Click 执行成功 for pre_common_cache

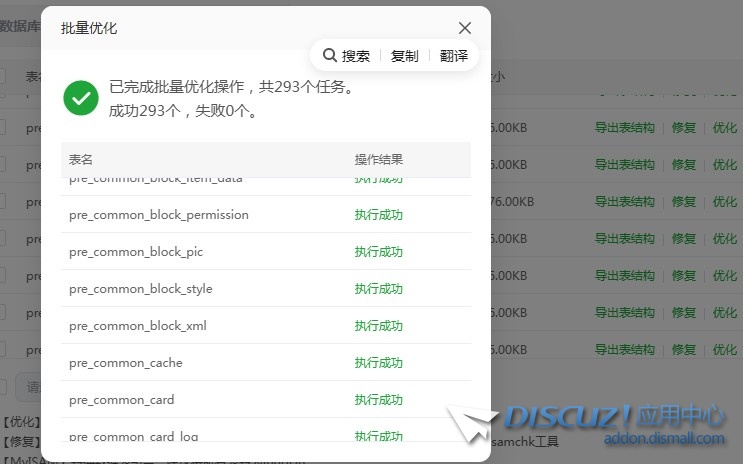coord(379,363)
